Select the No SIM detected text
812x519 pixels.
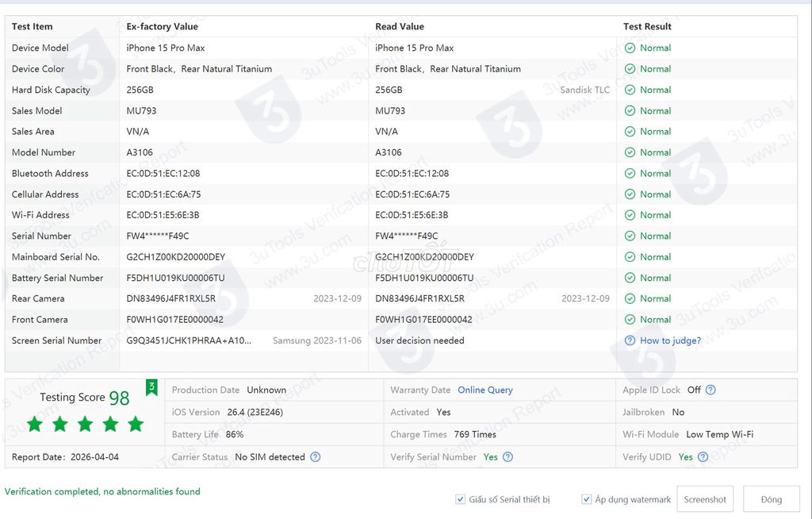[x=270, y=457]
